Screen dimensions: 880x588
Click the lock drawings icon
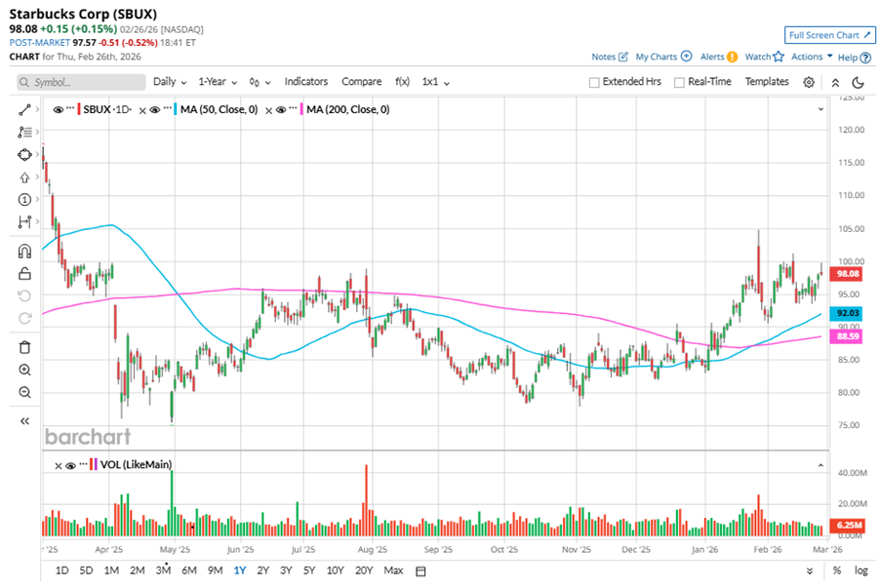(24, 273)
